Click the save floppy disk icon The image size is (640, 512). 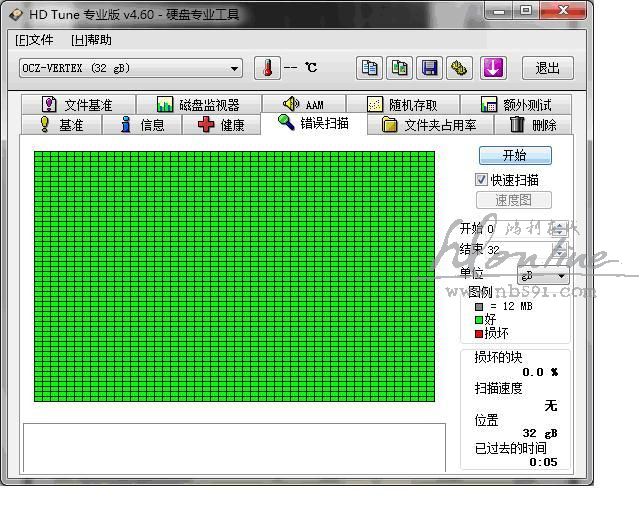[429, 68]
